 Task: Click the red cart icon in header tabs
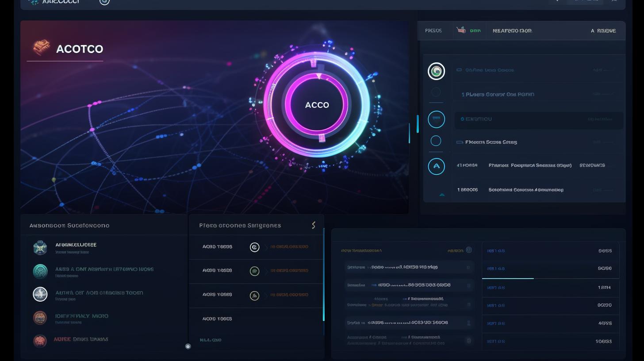[x=461, y=31]
